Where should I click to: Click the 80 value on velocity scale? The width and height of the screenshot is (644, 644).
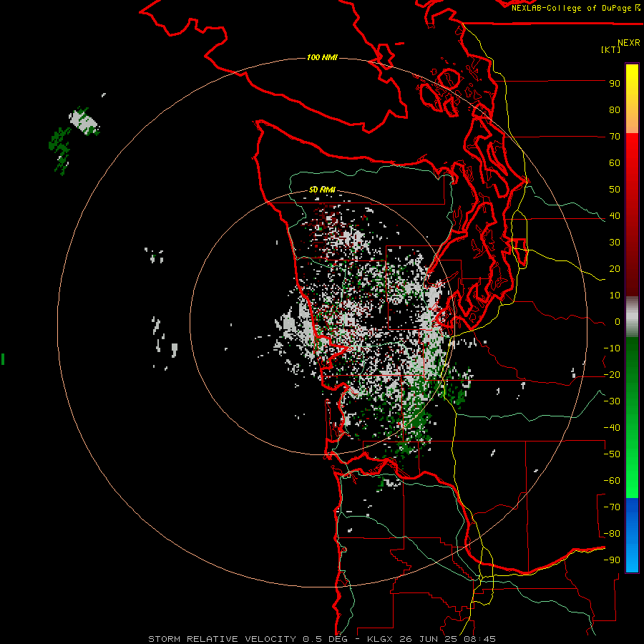pos(615,110)
